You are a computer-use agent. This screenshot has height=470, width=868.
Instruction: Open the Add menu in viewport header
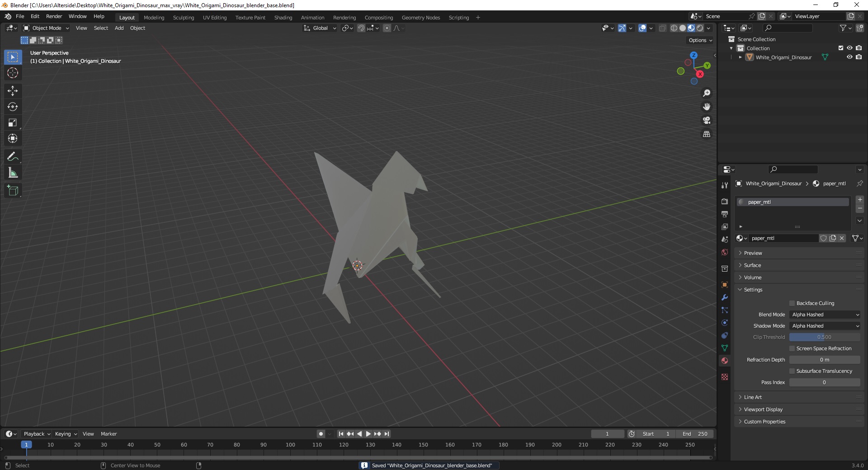click(x=119, y=28)
